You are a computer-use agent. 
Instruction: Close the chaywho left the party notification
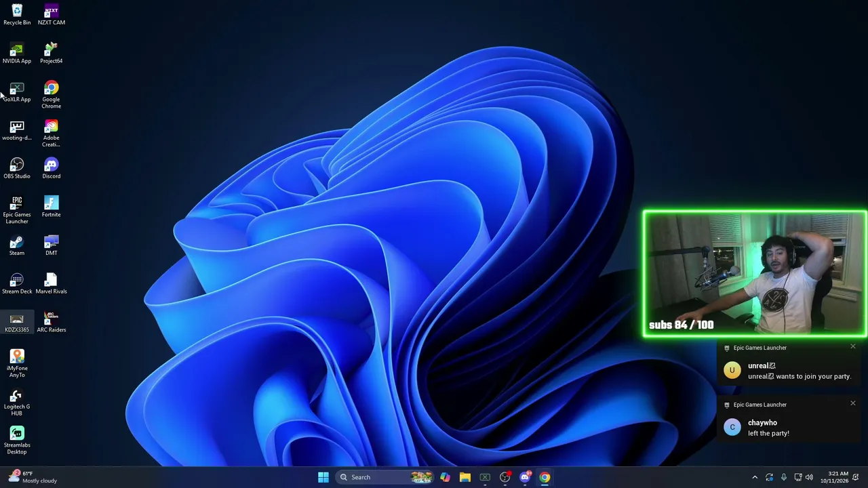pos(852,404)
